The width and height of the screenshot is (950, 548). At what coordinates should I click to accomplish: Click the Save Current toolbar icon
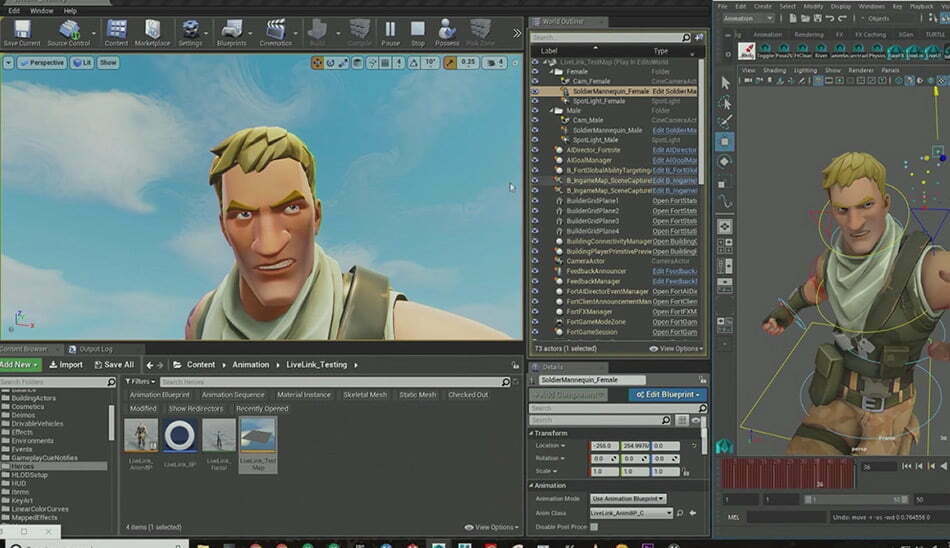(22, 33)
